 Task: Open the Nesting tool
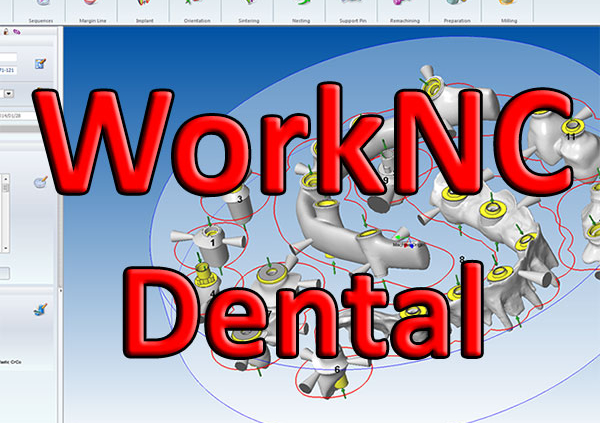(x=301, y=11)
